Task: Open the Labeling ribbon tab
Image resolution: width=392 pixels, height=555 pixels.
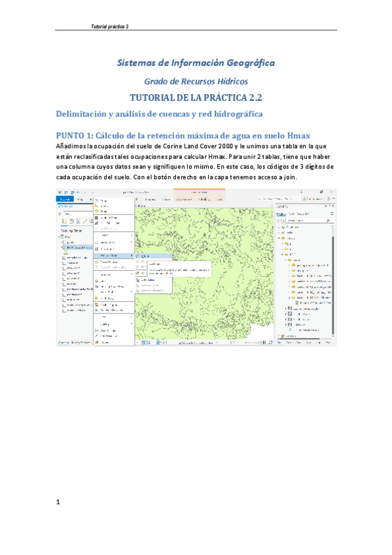Action: (204, 199)
